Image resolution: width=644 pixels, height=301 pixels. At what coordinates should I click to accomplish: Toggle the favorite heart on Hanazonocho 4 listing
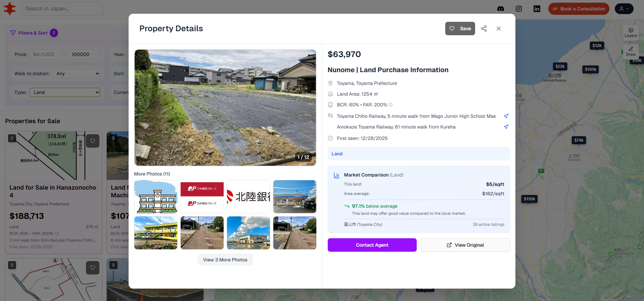(x=93, y=141)
